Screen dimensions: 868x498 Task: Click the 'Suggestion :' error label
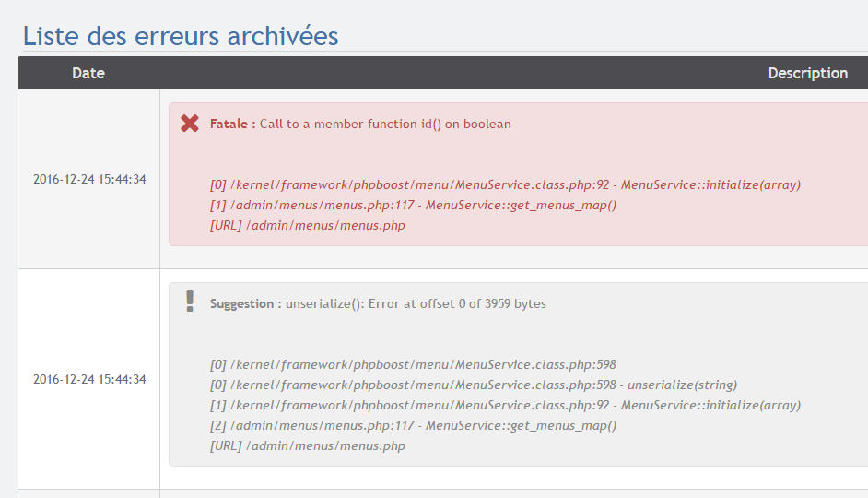(x=245, y=303)
